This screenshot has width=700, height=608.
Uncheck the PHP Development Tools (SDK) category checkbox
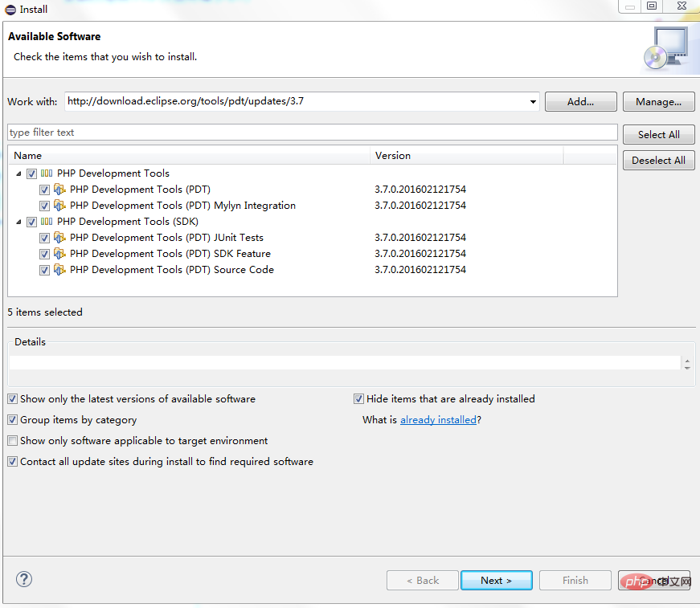pyautogui.click(x=31, y=222)
